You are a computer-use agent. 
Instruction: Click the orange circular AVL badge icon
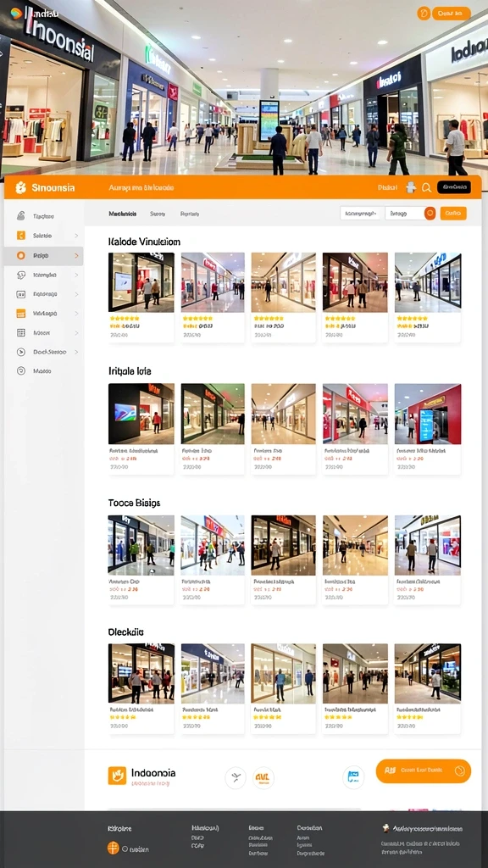tap(263, 778)
